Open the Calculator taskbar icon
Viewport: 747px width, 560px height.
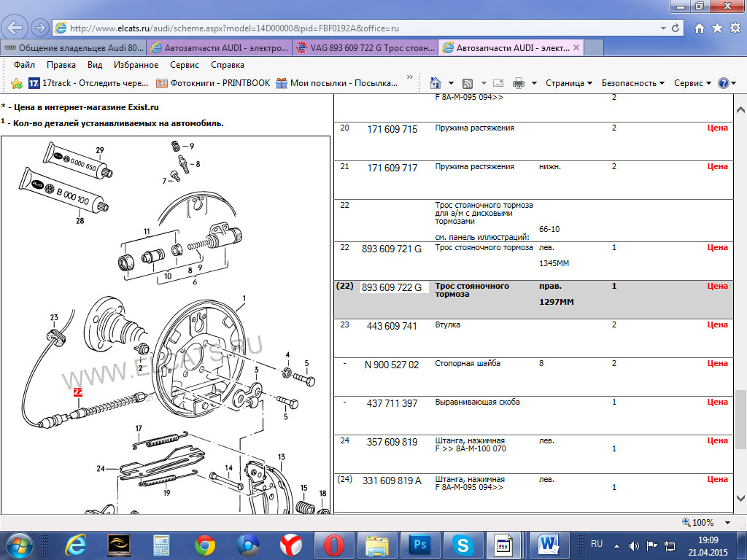[x=161, y=545]
